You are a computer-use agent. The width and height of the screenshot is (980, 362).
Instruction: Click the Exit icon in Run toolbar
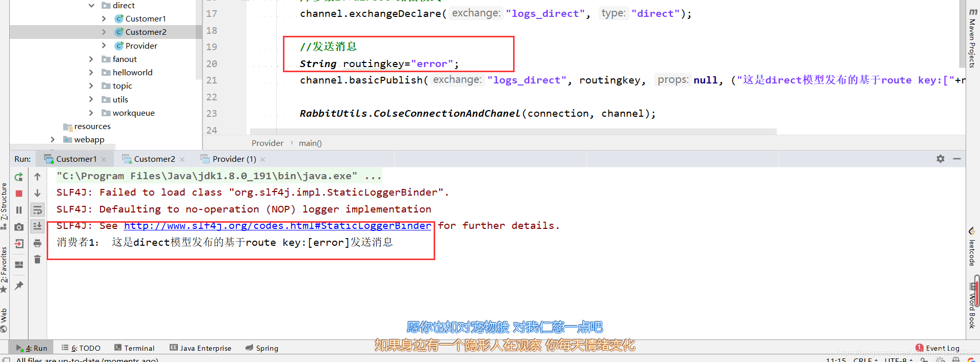pos(19,244)
